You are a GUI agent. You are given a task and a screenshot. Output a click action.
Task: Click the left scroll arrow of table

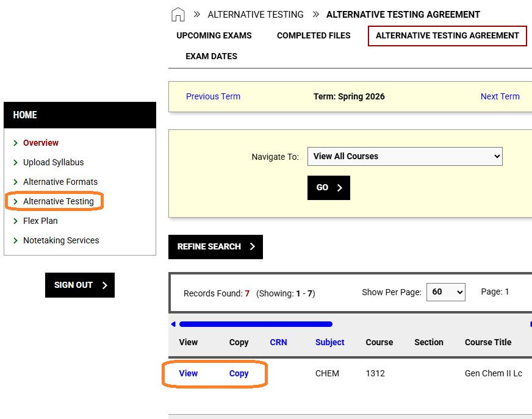[173, 324]
